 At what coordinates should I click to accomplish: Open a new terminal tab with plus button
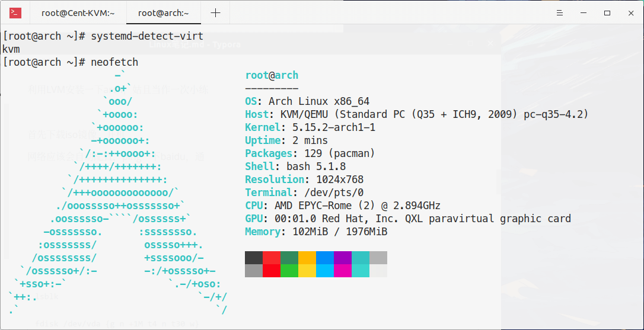coord(215,13)
